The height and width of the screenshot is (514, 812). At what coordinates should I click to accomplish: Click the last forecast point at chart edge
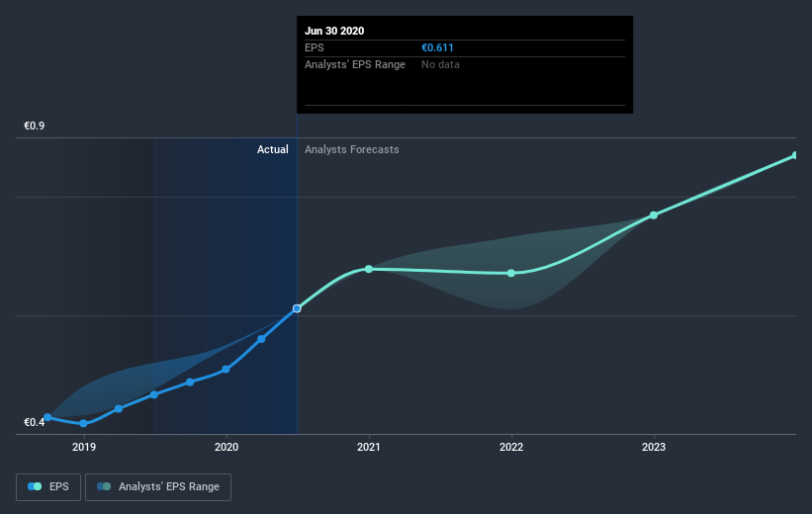click(x=795, y=155)
